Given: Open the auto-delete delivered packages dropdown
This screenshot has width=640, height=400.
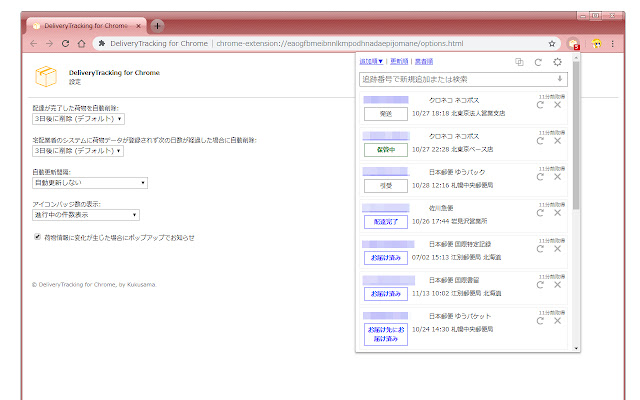Looking at the screenshot, I should click(x=78, y=119).
